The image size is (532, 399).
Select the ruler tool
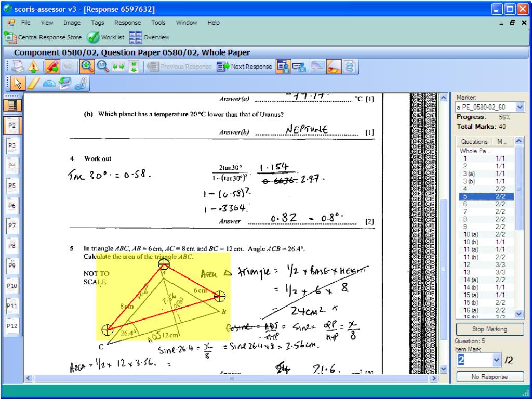(x=33, y=84)
